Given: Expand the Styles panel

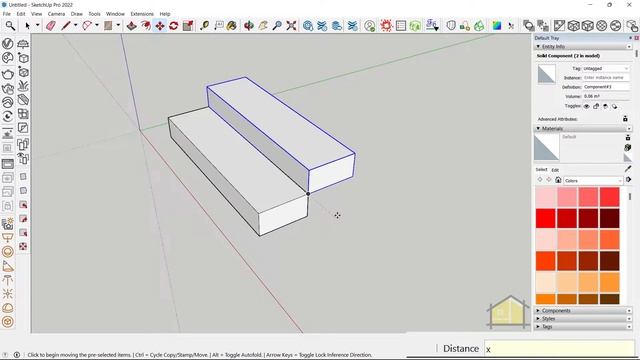Looking at the screenshot, I should pos(538,318).
